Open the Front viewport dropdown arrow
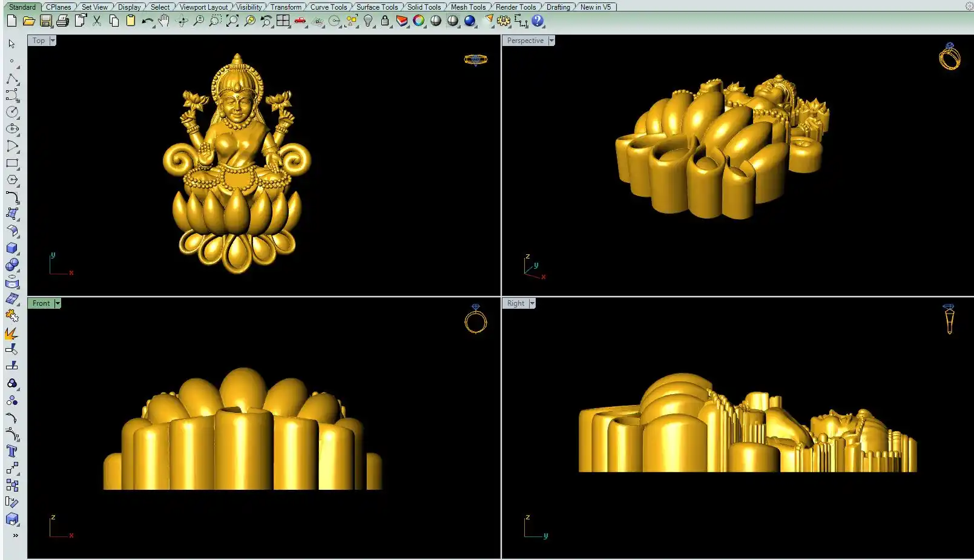Image resolution: width=974 pixels, height=560 pixels. point(58,303)
